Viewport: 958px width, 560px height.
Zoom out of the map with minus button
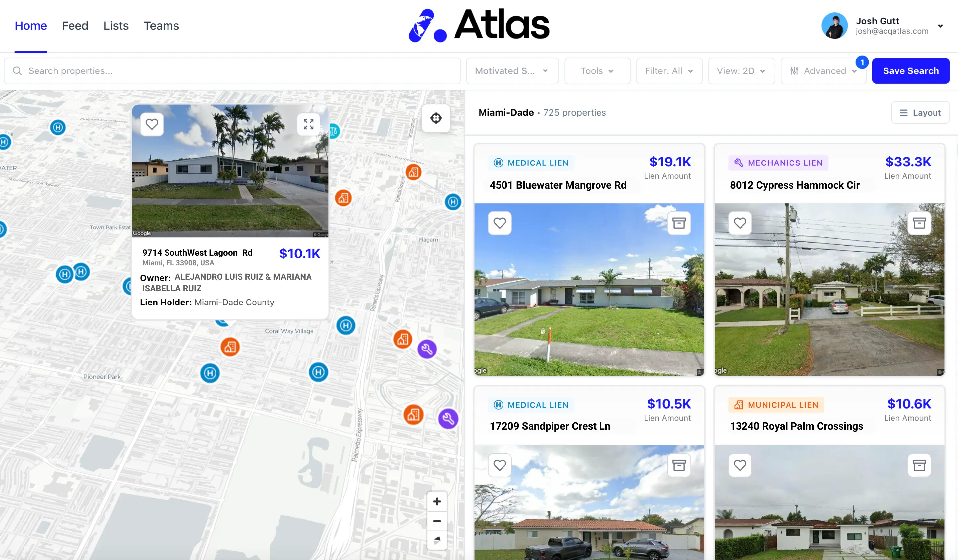point(437,521)
